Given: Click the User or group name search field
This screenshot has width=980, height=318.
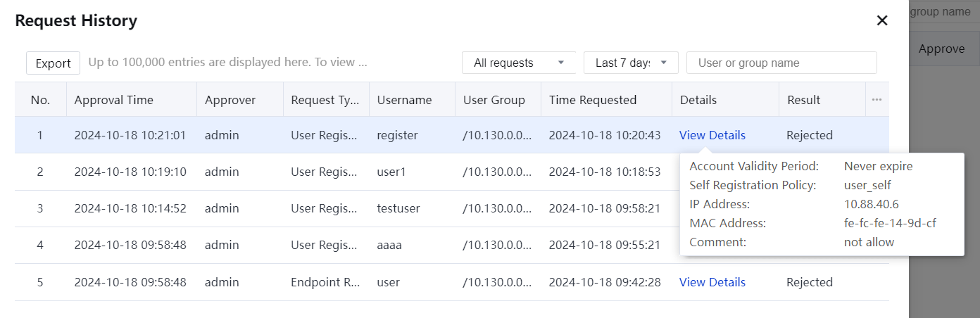Looking at the screenshot, I should coord(781,63).
